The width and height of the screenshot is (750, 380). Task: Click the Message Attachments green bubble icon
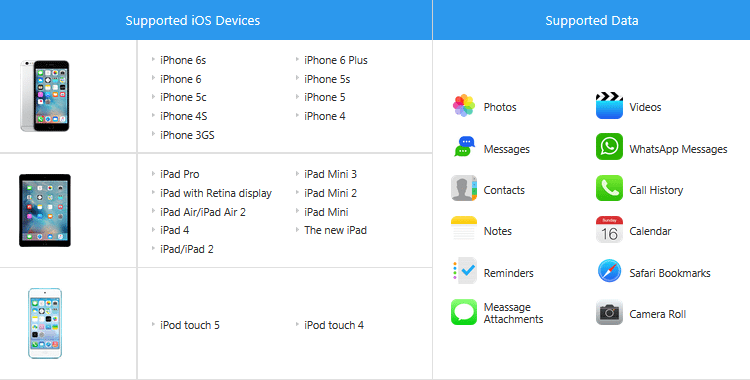point(463,312)
